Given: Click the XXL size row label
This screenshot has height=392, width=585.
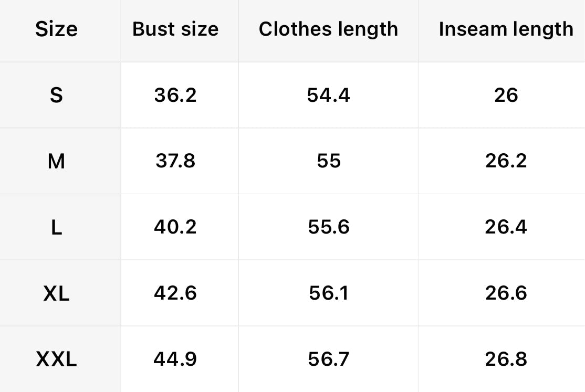Looking at the screenshot, I should pyautogui.click(x=56, y=359).
